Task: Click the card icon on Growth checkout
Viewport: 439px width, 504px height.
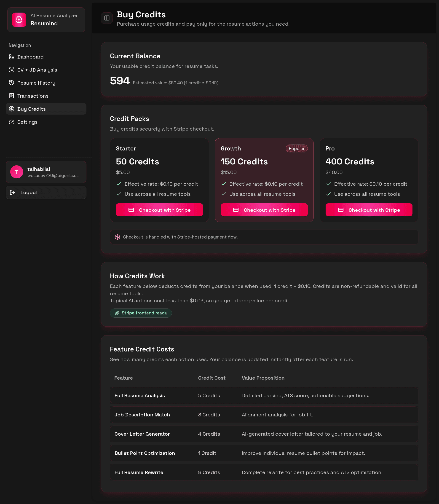Action: (236, 210)
